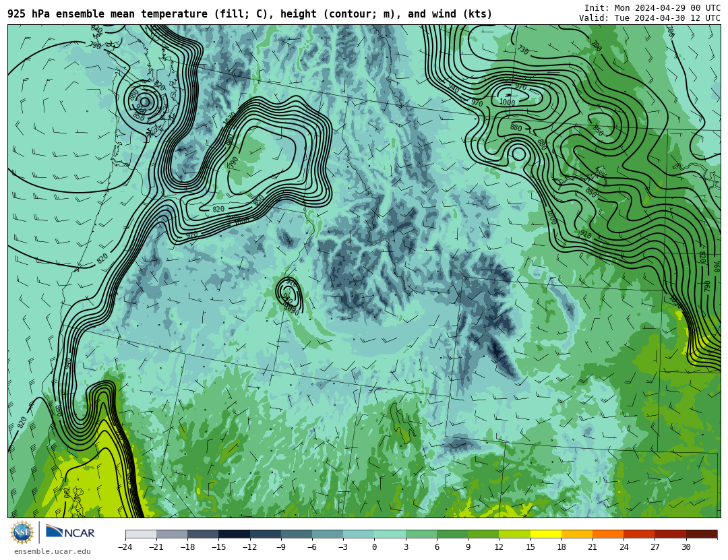Click the 27 colorbar tick label
The height and width of the screenshot is (560, 728).
pos(655,547)
